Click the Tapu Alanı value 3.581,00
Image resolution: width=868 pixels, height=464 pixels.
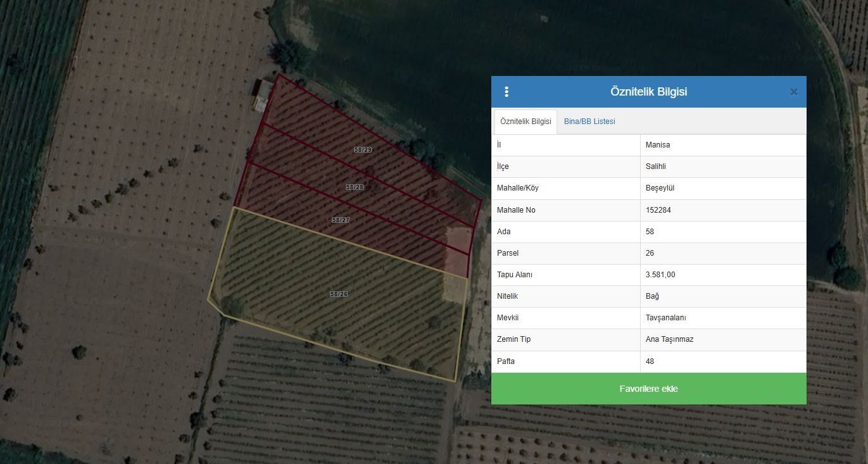660,275
